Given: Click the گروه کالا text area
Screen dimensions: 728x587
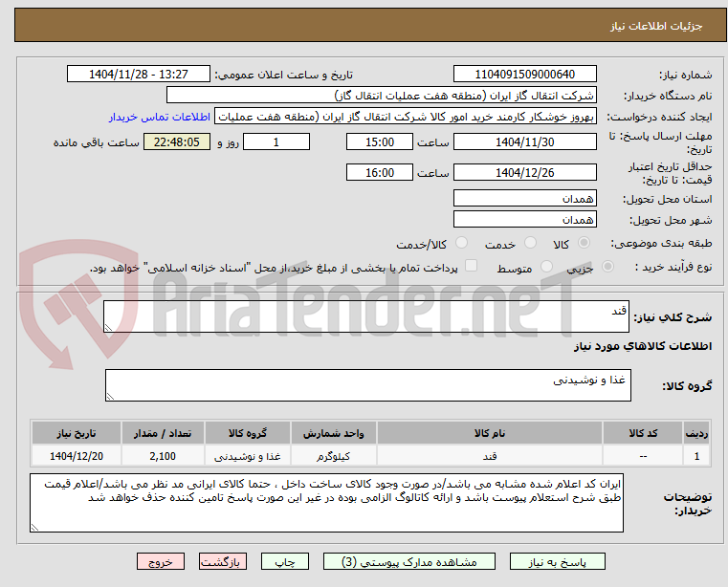Looking at the screenshot, I should 367,384.
